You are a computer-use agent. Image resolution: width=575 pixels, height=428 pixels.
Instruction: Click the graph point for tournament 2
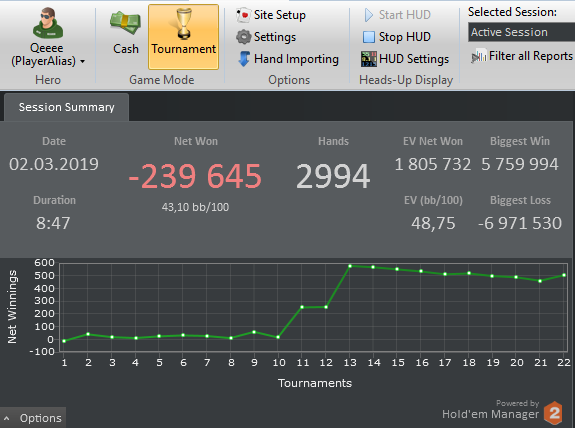point(88,334)
